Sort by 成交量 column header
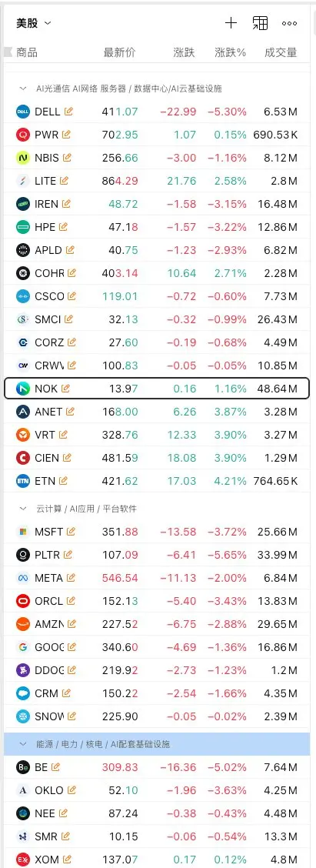The height and width of the screenshot is (868, 316). (x=281, y=52)
